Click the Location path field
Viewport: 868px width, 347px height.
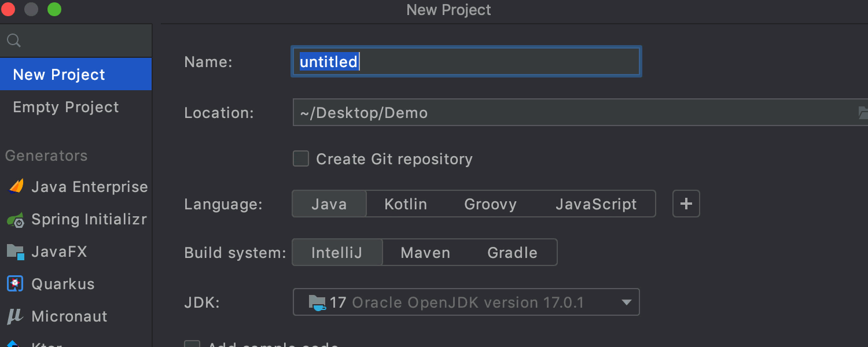(x=573, y=113)
